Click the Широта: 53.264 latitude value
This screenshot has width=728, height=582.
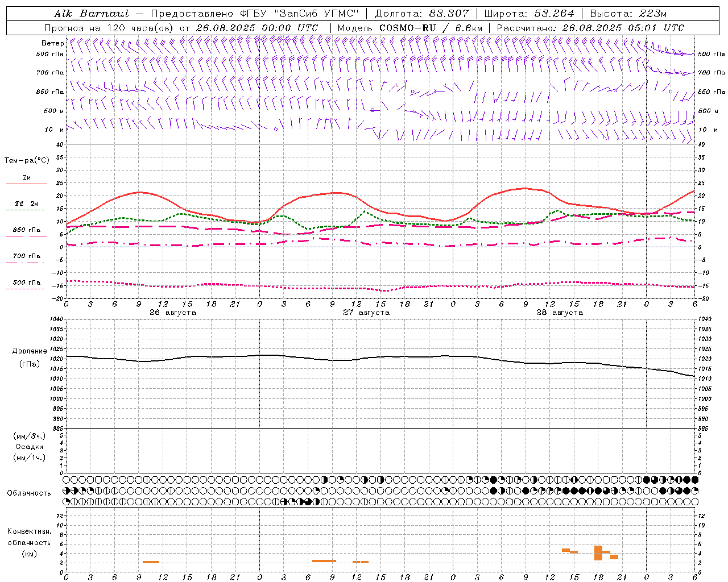click(x=529, y=14)
